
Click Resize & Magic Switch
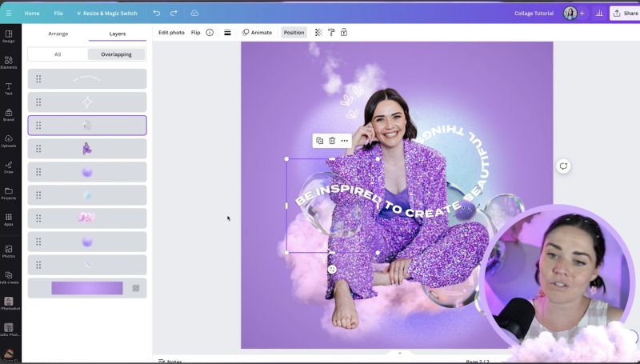coord(107,13)
